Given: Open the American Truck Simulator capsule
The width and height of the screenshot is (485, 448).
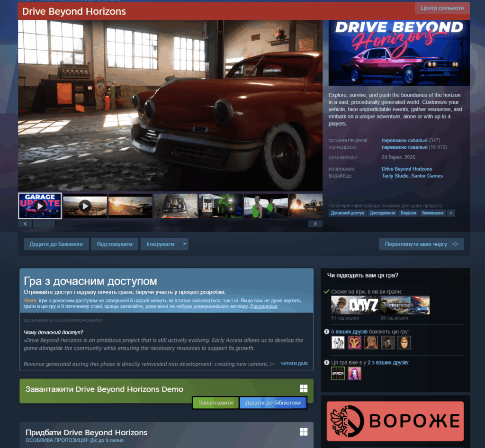Looking at the screenshot, I should click(405, 305).
